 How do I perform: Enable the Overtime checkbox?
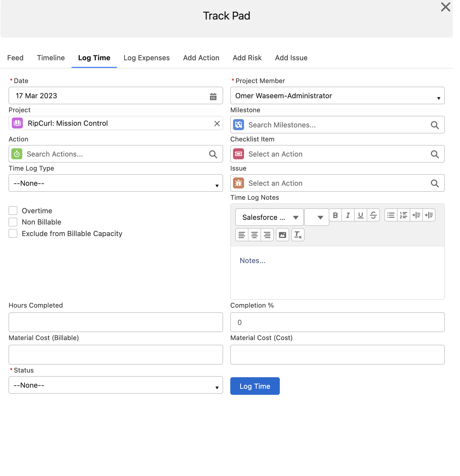coord(13,211)
